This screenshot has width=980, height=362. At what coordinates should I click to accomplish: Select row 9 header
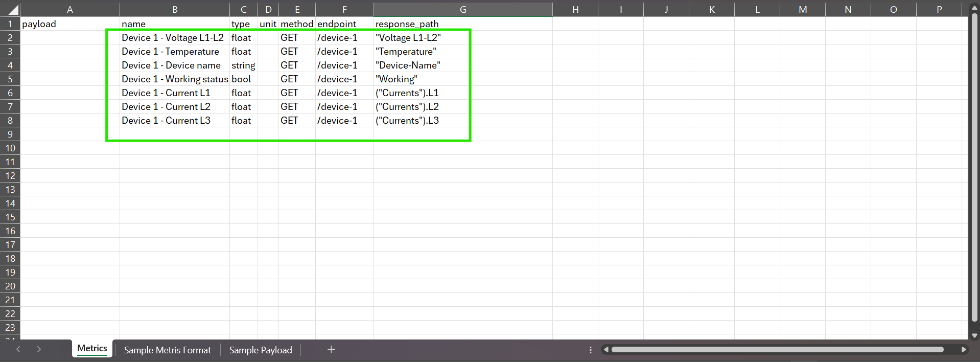point(10,134)
